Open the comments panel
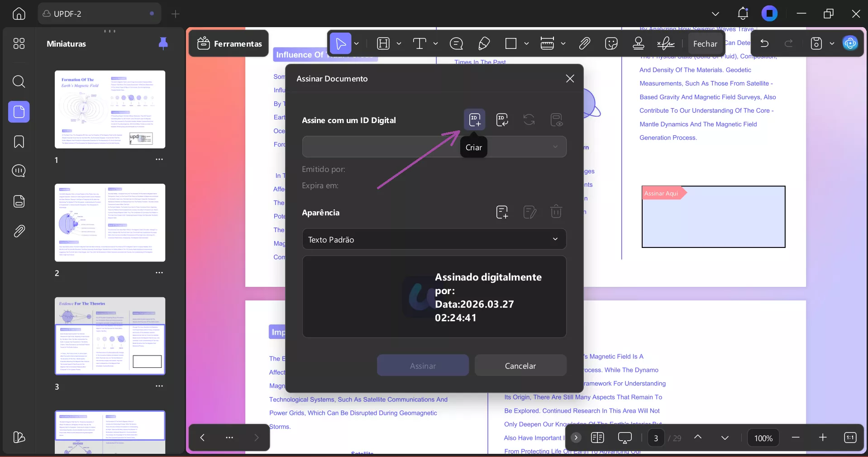This screenshot has width=868, height=457. point(19,171)
